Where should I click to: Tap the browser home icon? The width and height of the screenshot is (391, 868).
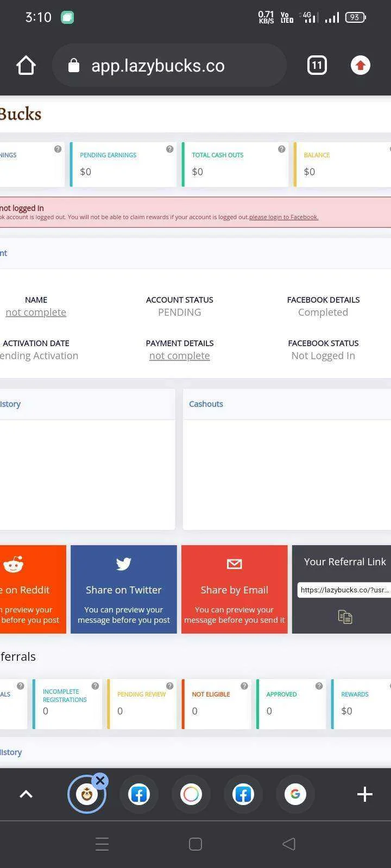pyautogui.click(x=26, y=66)
